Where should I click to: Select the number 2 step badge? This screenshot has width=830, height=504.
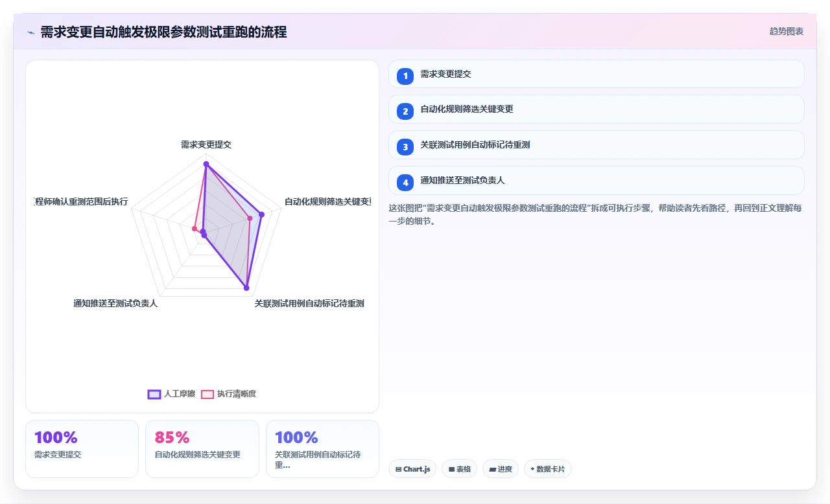pos(405,111)
